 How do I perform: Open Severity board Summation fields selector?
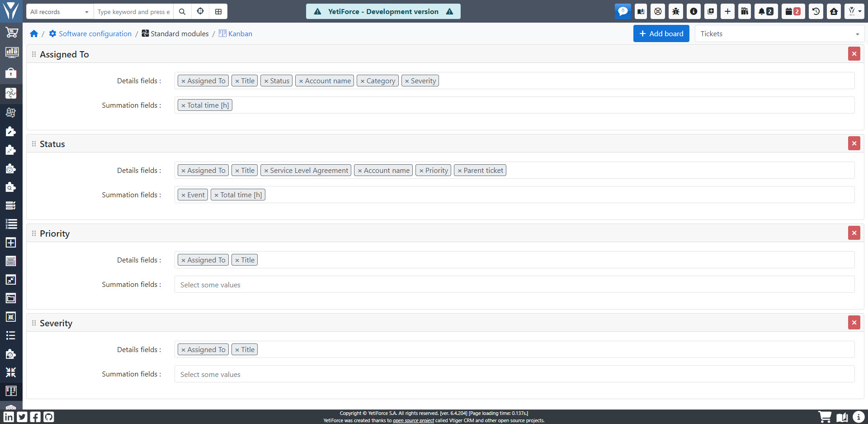514,374
